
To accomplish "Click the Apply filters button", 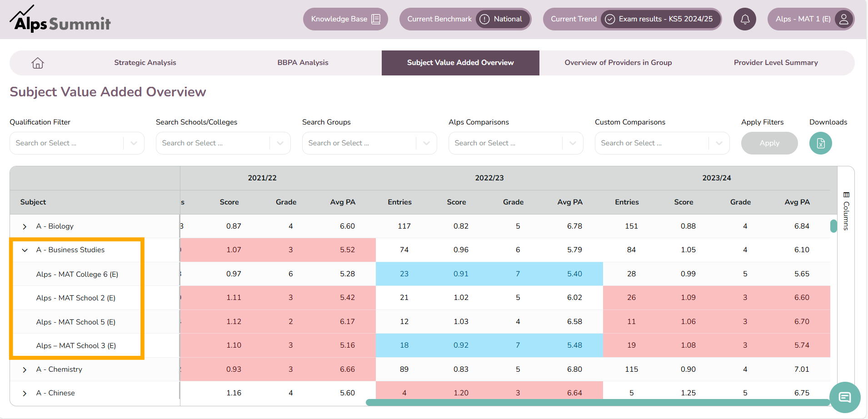I will pos(769,143).
